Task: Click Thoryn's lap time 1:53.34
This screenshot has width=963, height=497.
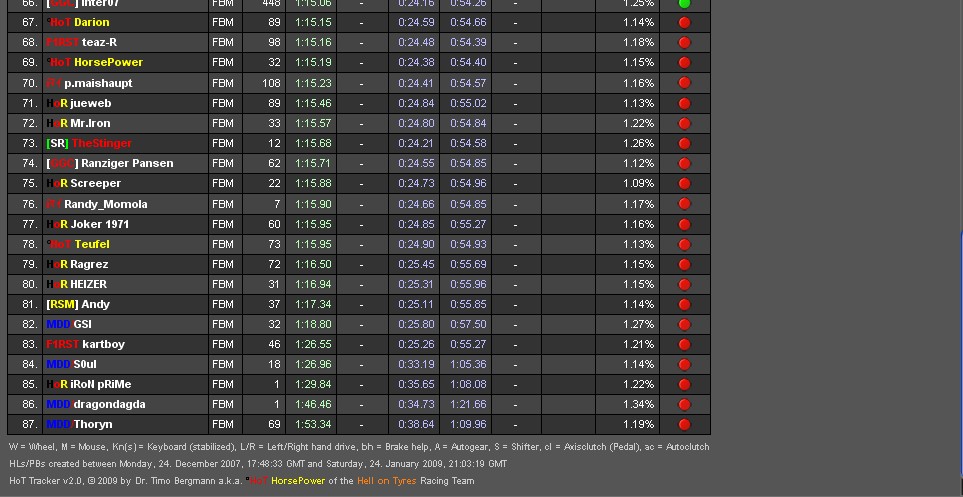Action: pos(313,425)
